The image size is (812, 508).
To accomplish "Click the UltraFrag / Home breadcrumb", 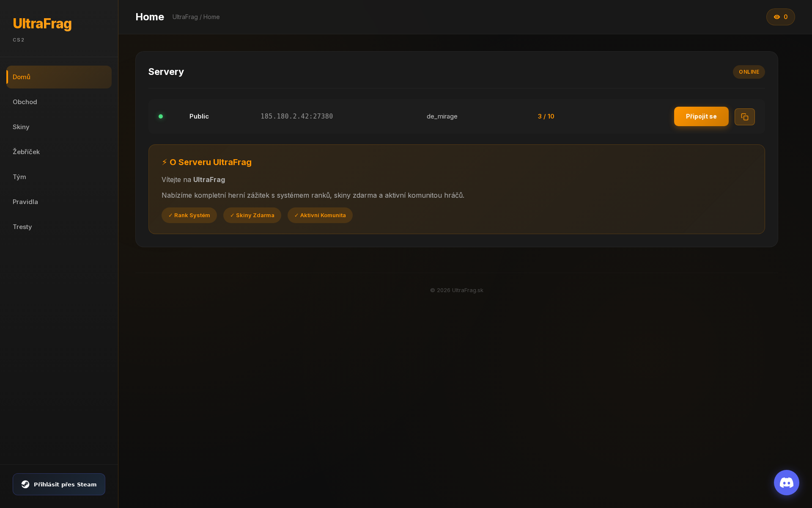I will click(x=196, y=17).
